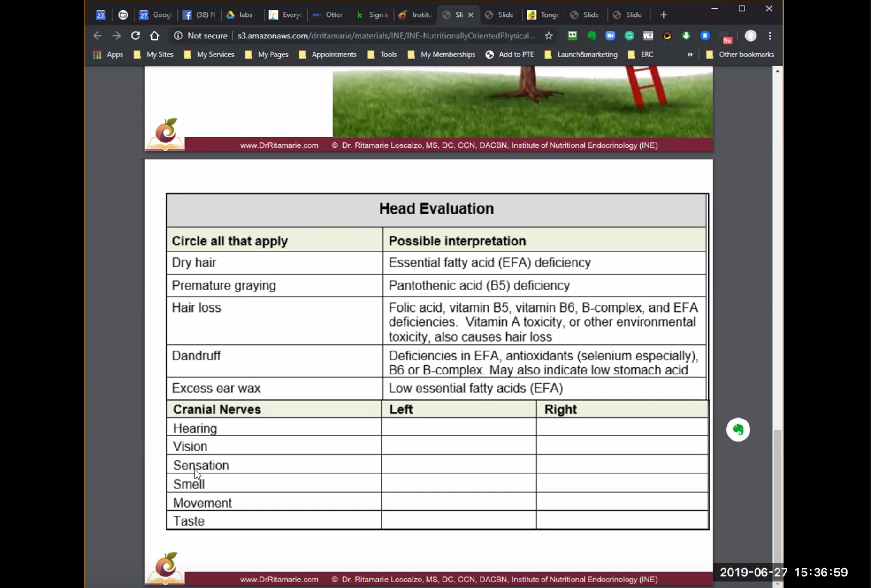Bookmark this page with the star icon
The width and height of the screenshot is (871, 588).
point(549,36)
